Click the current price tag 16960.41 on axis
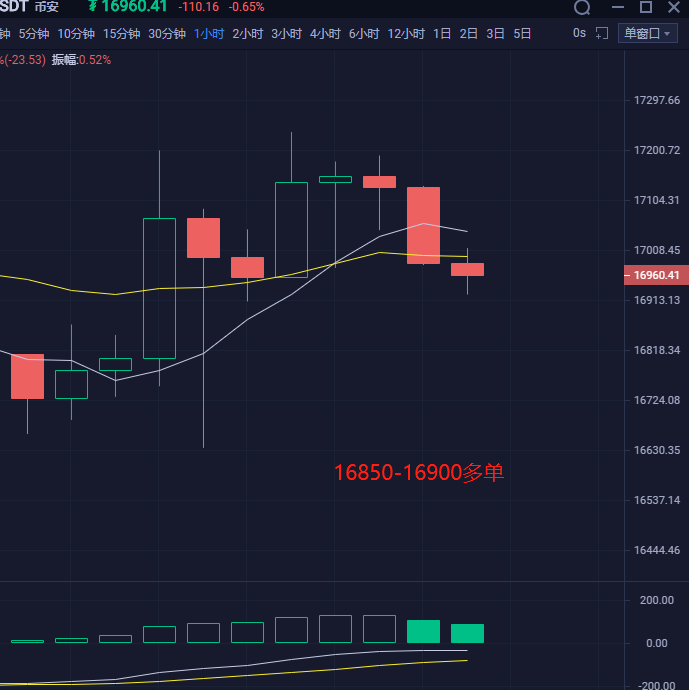The width and height of the screenshot is (689, 690). point(655,275)
